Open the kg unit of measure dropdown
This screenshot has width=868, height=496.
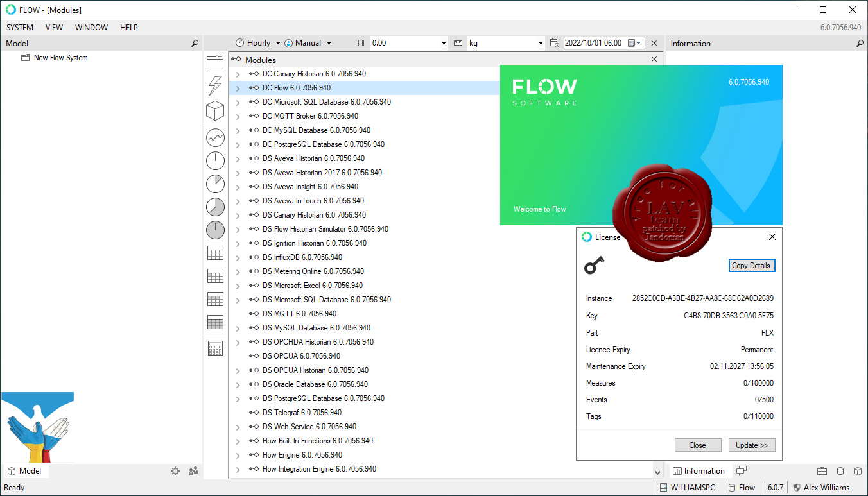pos(541,43)
